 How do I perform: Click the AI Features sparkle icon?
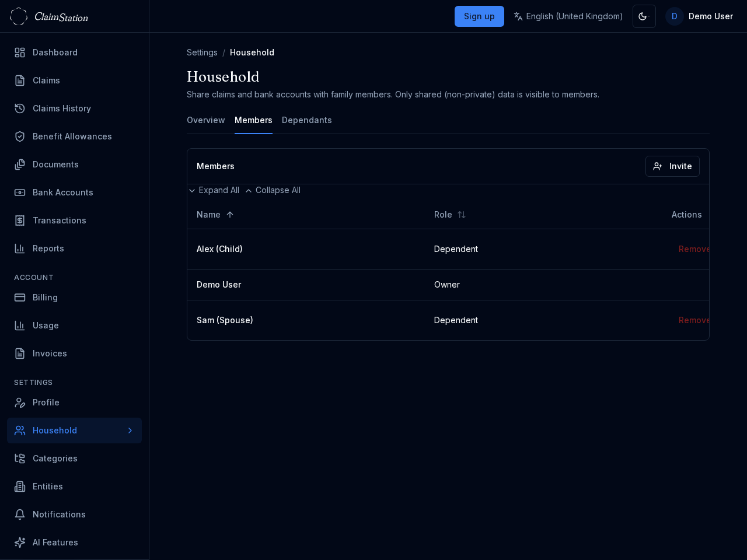tap(20, 542)
